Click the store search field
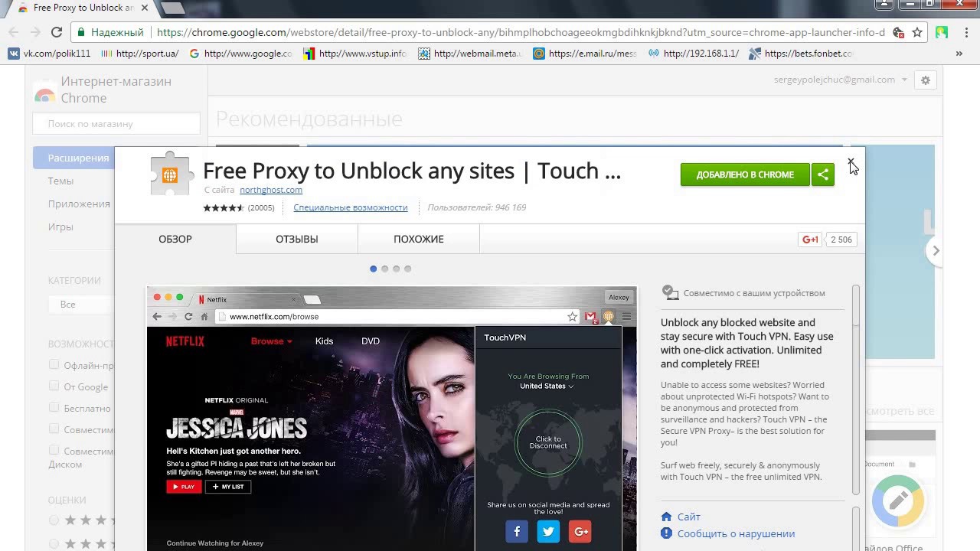Image resolution: width=980 pixels, height=551 pixels. click(x=116, y=123)
